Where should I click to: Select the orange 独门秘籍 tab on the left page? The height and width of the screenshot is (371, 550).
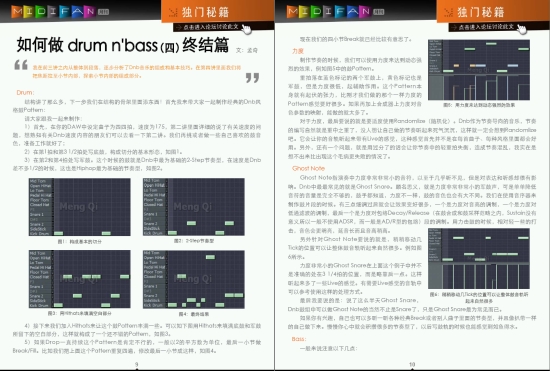217,12
